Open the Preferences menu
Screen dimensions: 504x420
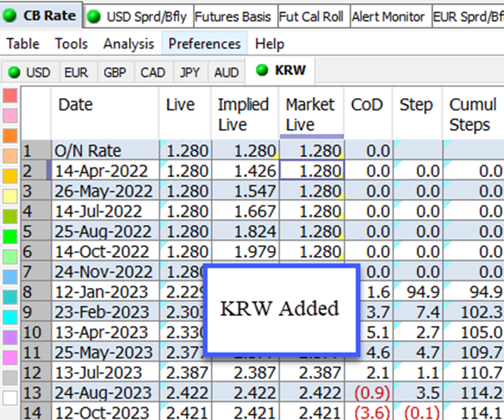[x=204, y=44]
